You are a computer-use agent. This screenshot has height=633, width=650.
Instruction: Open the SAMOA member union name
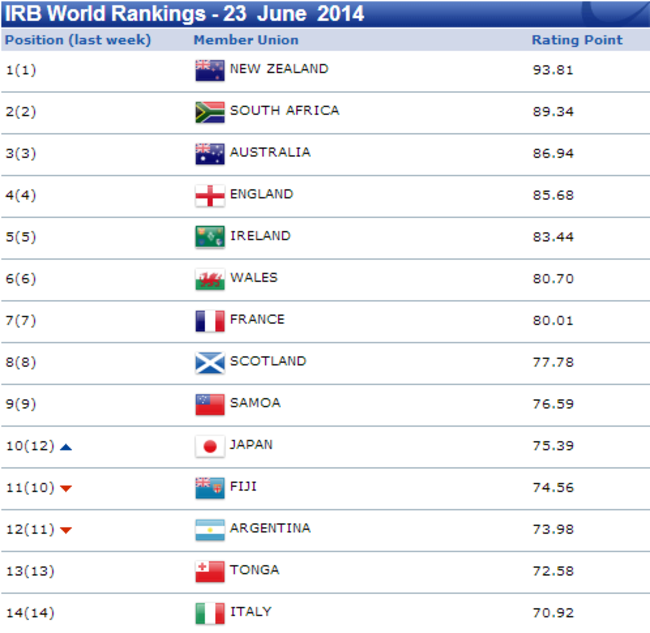pyautogui.click(x=255, y=403)
